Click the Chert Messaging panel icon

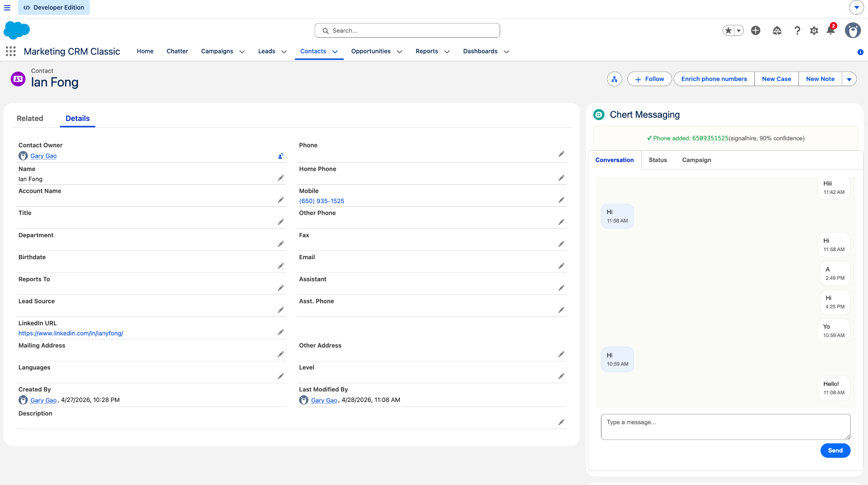pos(599,115)
